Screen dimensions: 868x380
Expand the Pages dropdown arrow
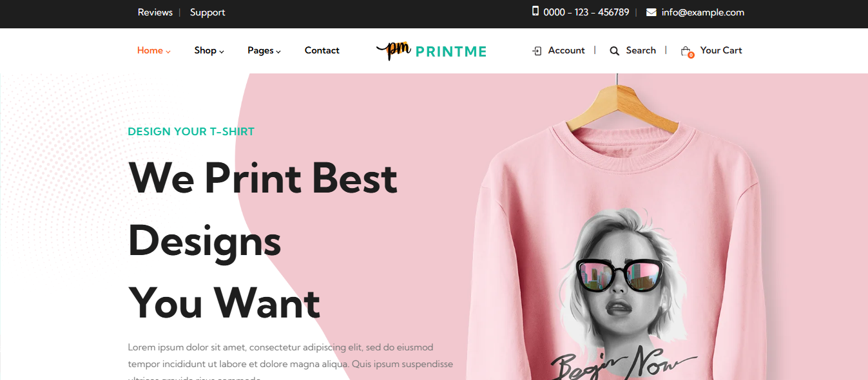point(278,52)
